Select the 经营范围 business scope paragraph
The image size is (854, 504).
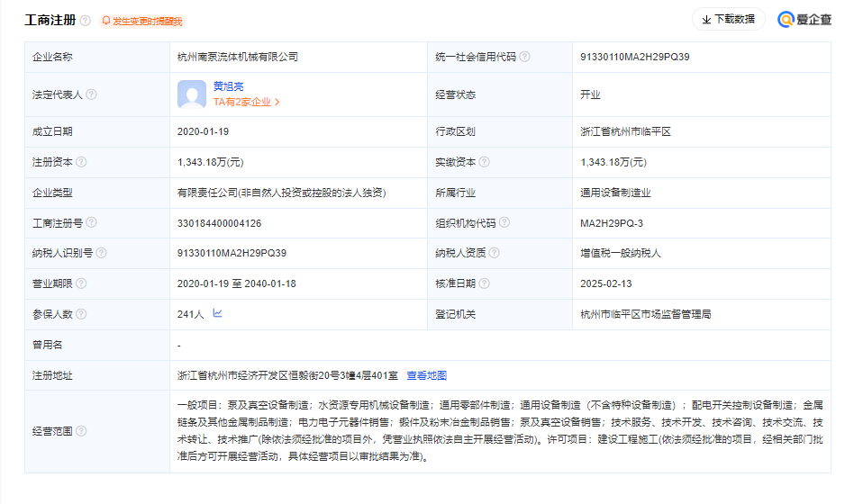[x=500, y=430]
